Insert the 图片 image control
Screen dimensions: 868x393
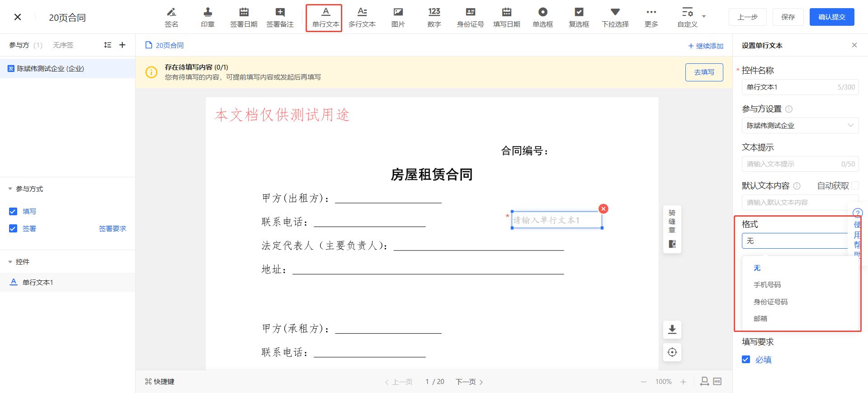point(398,18)
